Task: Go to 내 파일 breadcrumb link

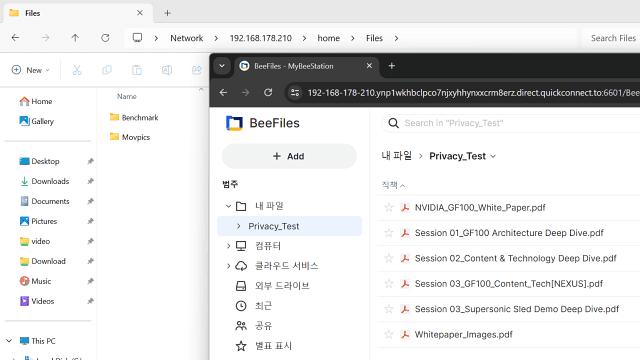Action: (x=396, y=156)
